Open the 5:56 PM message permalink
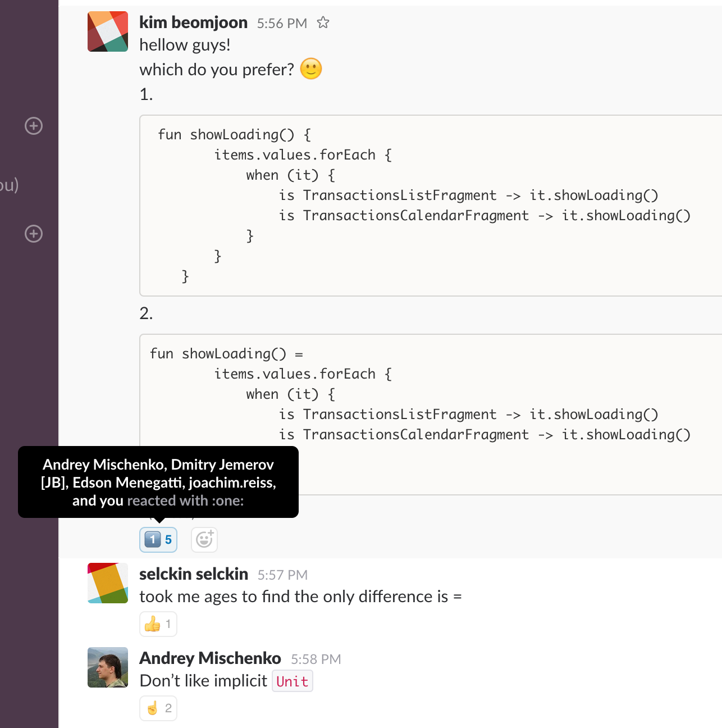The image size is (722, 728). [x=282, y=24]
